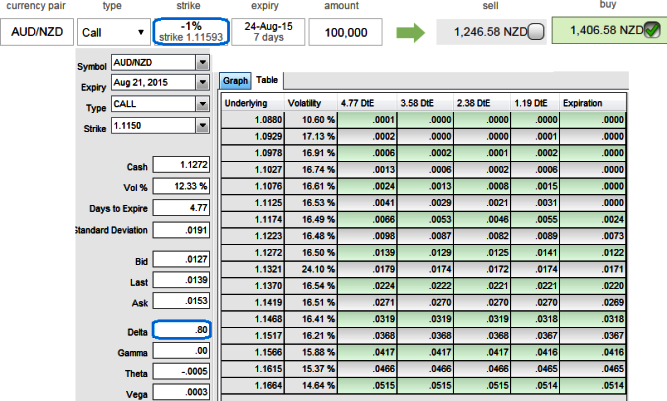Image resolution: width=667 pixels, height=401 pixels.
Task: Switch to the Graph tab
Action: coord(235,81)
